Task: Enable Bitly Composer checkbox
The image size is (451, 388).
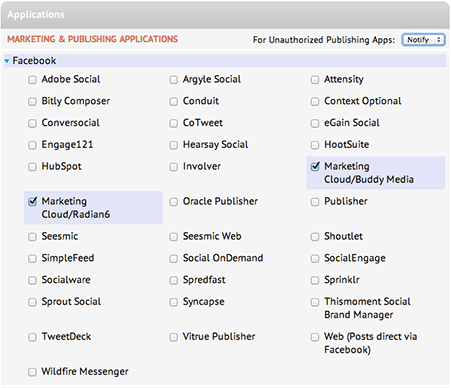Action: [32, 101]
